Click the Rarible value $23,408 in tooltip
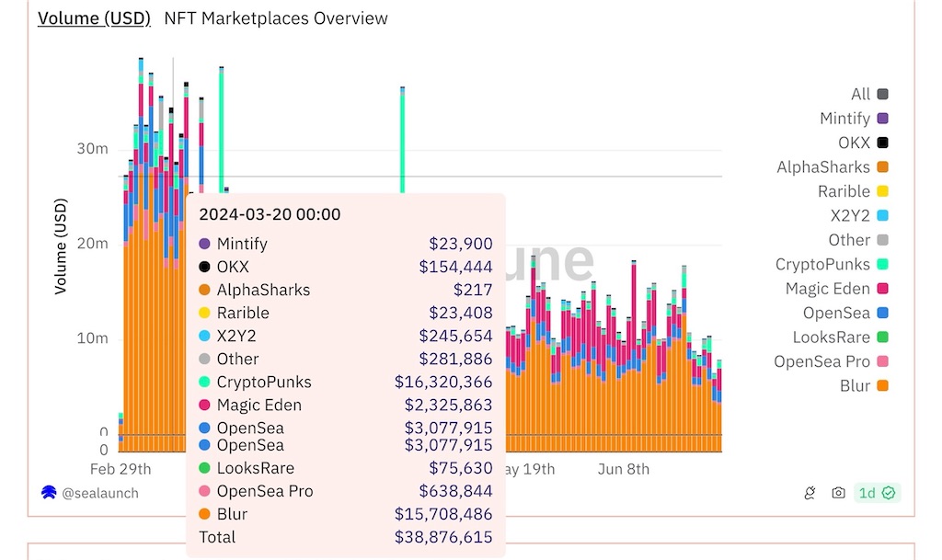This screenshot has width=942, height=560. [461, 313]
